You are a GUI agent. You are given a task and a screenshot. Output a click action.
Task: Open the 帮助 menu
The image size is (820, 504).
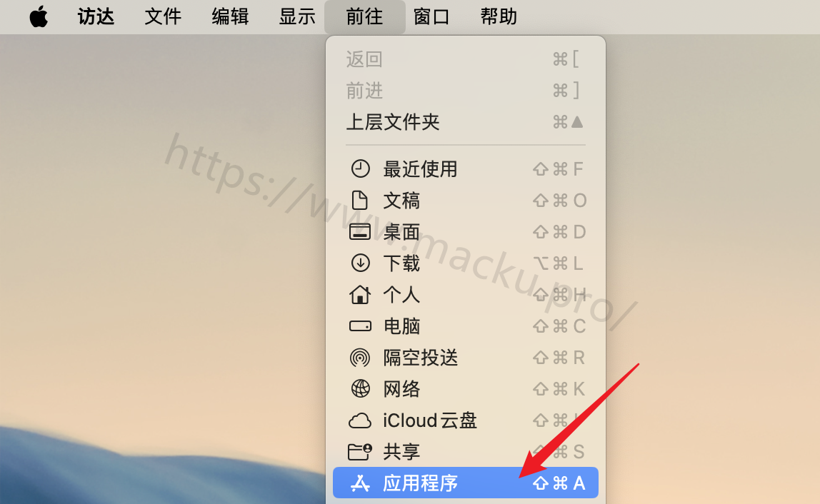[x=499, y=16]
